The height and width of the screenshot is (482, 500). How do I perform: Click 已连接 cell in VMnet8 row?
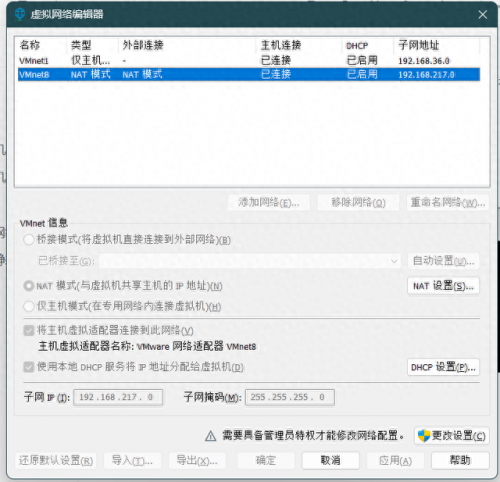pos(276,74)
